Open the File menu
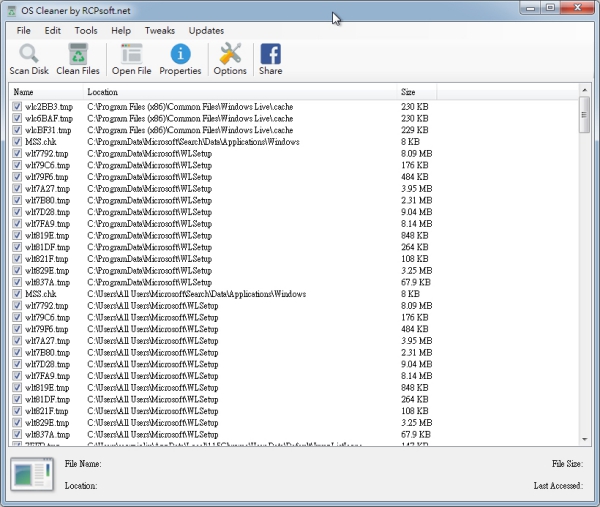Image resolution: width=600 pixels, height=507 pixels. (x=23, y=31)
